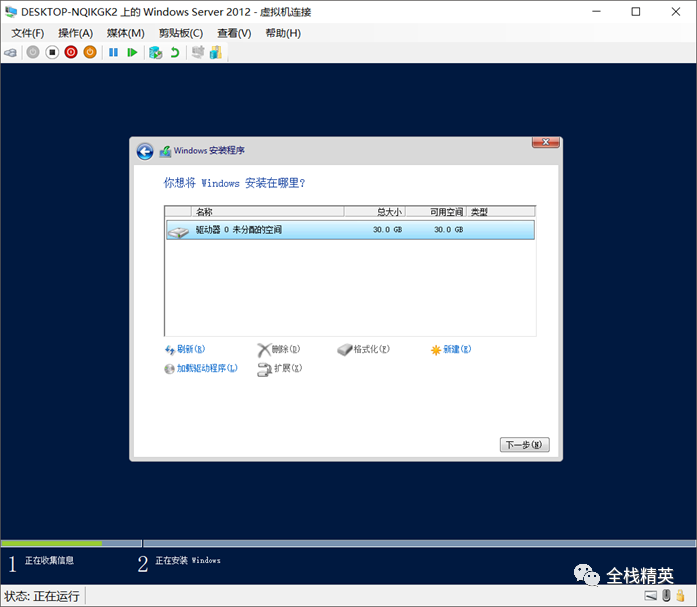
Task: Click the 30.0 GB total size cell
Action: click(387, 230)
